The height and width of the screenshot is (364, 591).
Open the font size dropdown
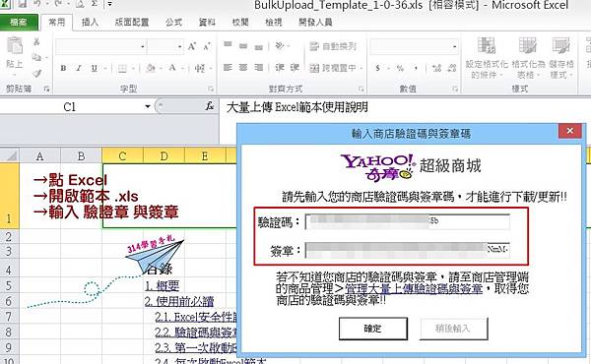pyautogui.click(x=179, y=46)
